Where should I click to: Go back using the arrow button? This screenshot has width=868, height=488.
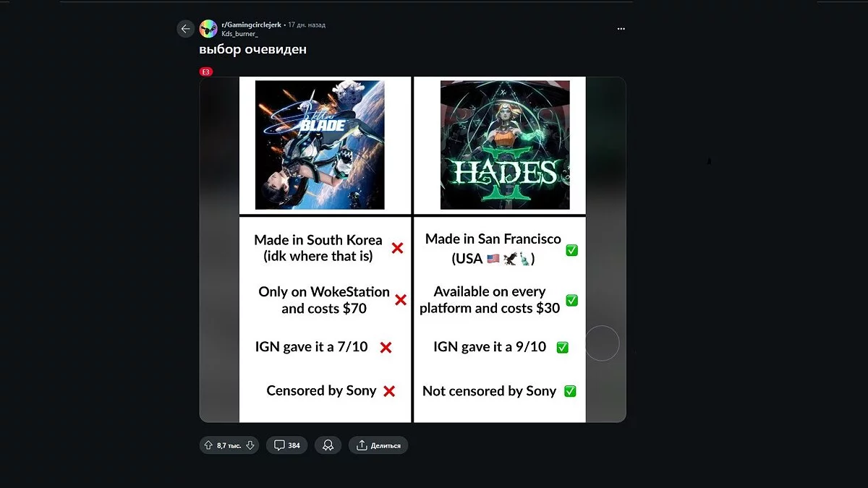tap(186, 29)
